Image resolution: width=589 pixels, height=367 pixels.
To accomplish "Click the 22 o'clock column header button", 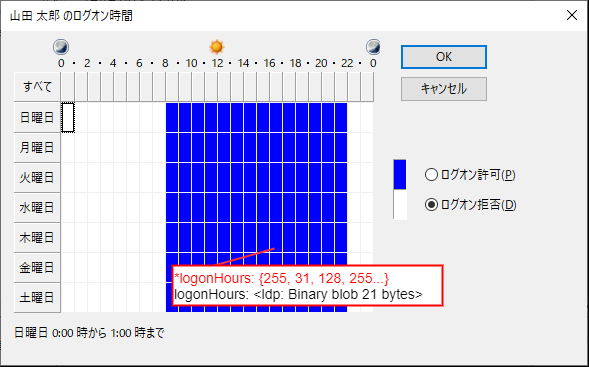I will click(354, 87).
